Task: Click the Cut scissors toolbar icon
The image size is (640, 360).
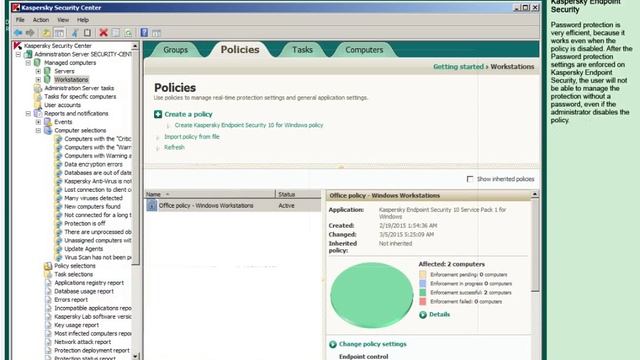Action: tap(75, 33)
